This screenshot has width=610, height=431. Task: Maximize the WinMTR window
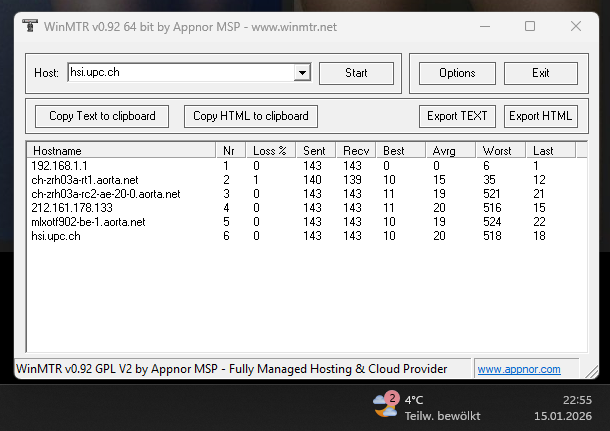[530, 26]
